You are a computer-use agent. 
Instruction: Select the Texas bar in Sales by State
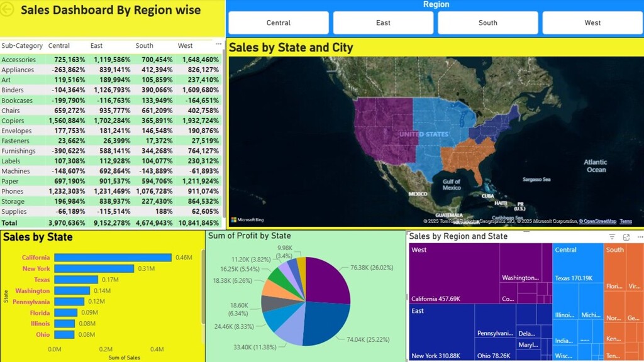point(76,280)
